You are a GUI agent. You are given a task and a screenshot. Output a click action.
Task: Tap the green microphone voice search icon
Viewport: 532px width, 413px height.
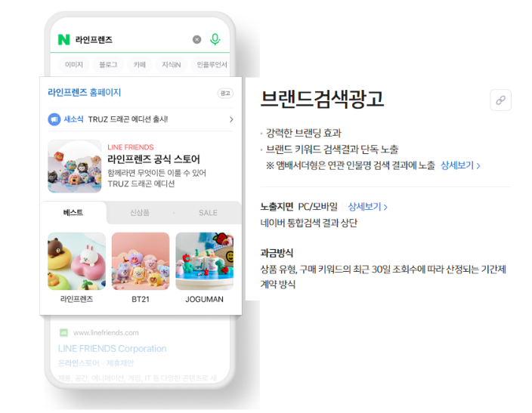point(215,39)
